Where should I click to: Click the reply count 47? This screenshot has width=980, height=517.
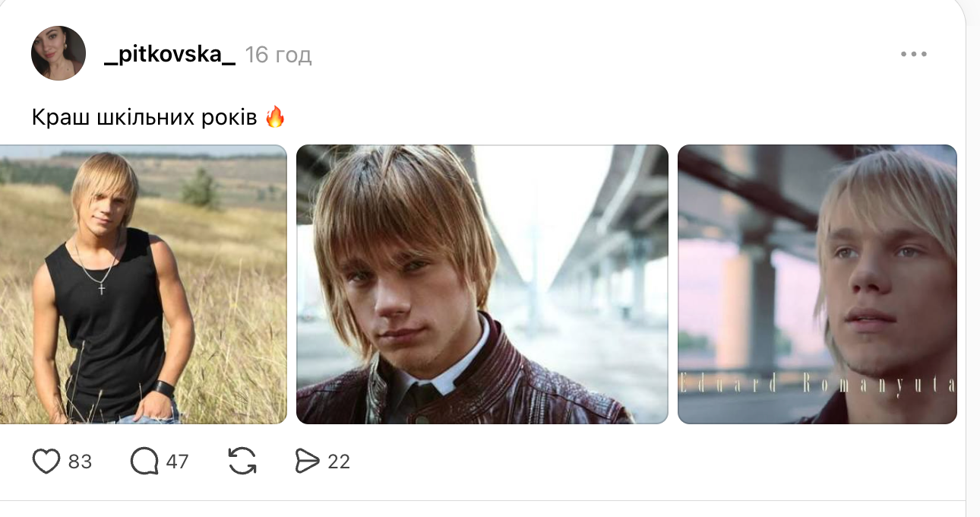177,461
